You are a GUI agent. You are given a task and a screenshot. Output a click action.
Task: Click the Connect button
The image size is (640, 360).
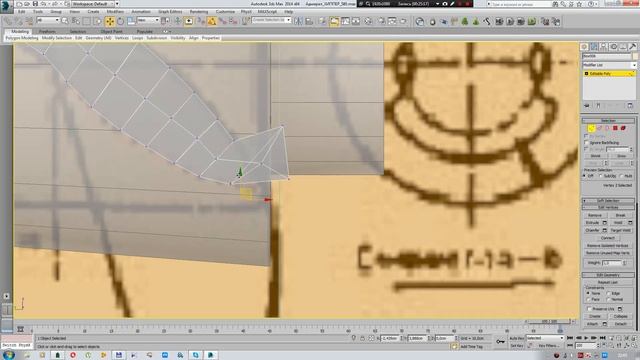pos(608,238)
